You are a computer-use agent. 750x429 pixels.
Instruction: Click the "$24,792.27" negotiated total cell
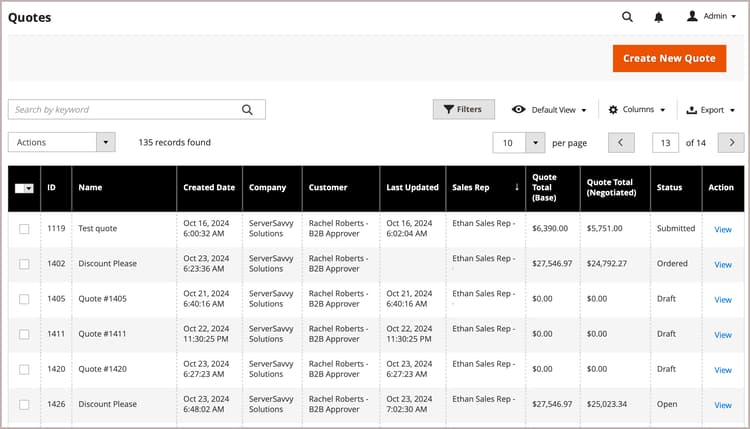607,263
